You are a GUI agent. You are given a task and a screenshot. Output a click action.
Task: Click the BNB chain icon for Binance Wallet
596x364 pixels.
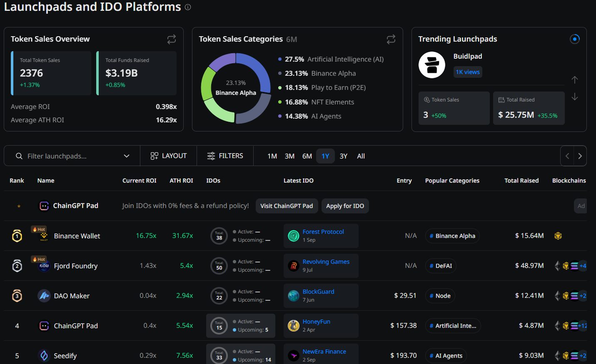tap(558, 236)
